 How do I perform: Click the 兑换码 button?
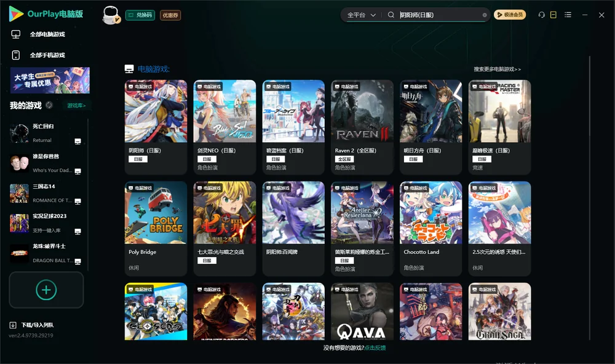(x=140, y=15)
